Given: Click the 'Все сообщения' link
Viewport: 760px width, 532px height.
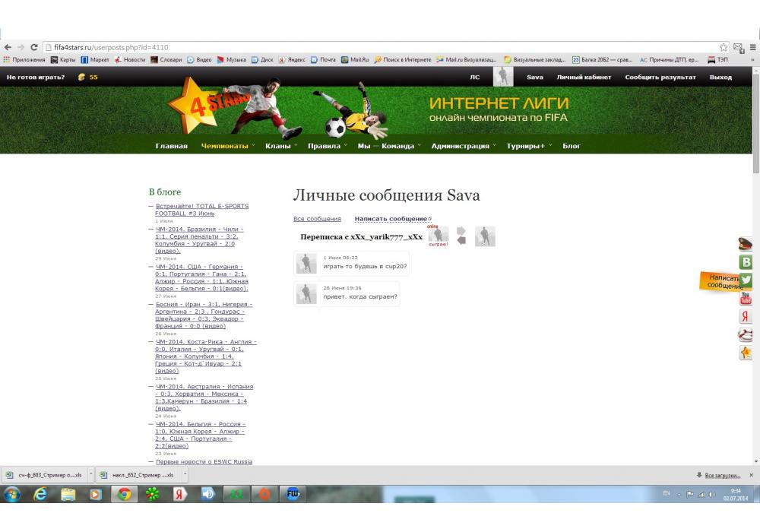Looking at the screenshot, I should (317, 219).
